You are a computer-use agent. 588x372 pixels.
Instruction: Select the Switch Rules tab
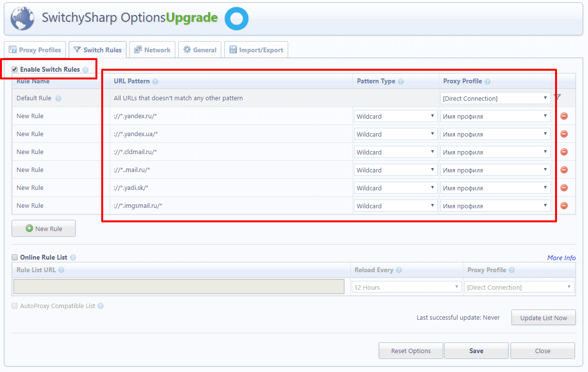click(98, 50)
